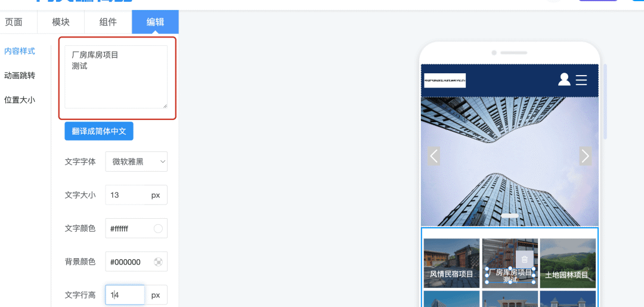This screenshot has width=644, height=307.
Task: Click the text content textarea
Action: (116, 77)
